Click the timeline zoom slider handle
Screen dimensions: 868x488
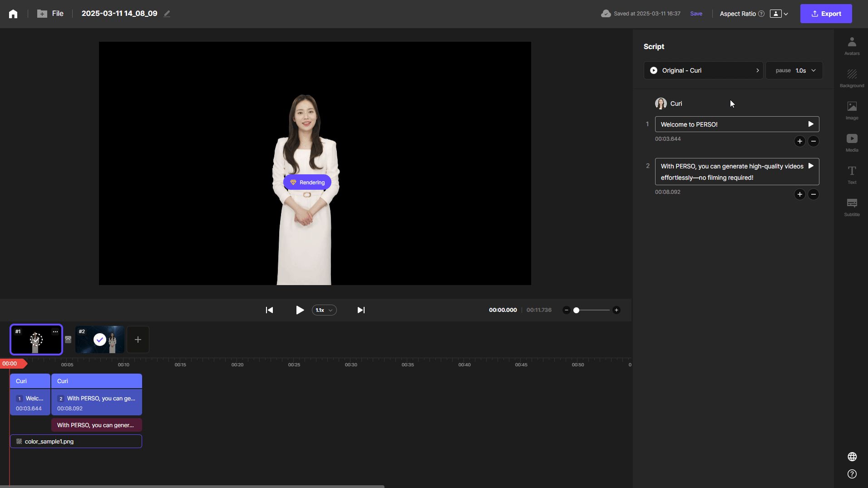(x=576, y=310)
